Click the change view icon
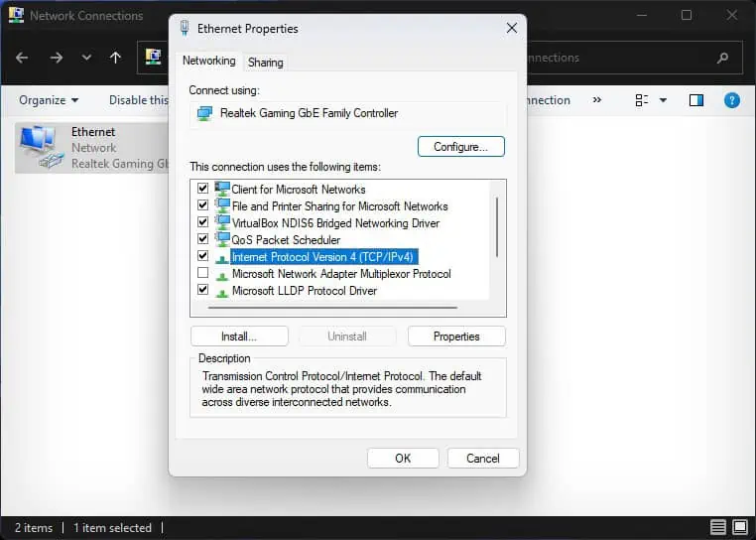756x540 pixels. click(642, 100)
